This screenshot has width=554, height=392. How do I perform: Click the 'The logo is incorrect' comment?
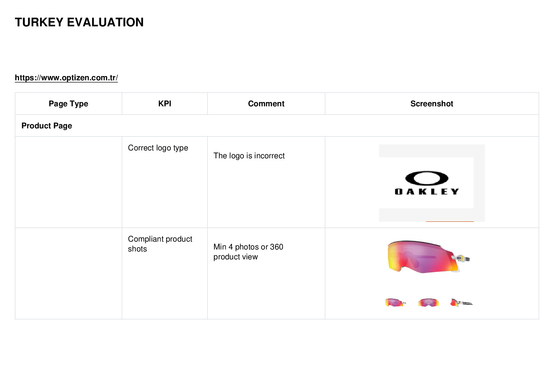click(249, 156)
